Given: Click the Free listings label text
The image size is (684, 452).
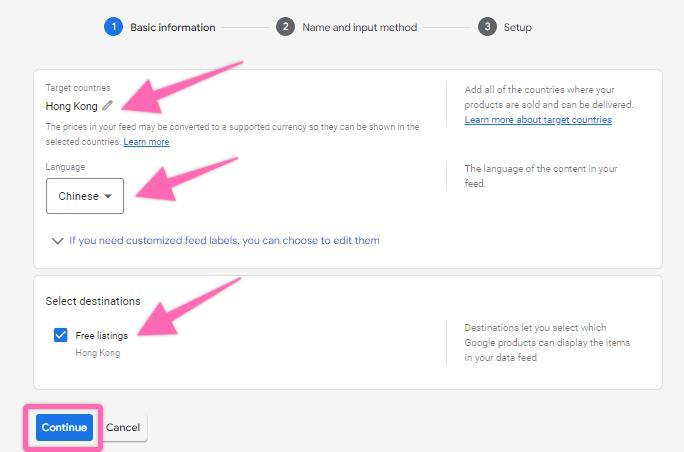Looking at the screenshot, I should click(102, 336).
